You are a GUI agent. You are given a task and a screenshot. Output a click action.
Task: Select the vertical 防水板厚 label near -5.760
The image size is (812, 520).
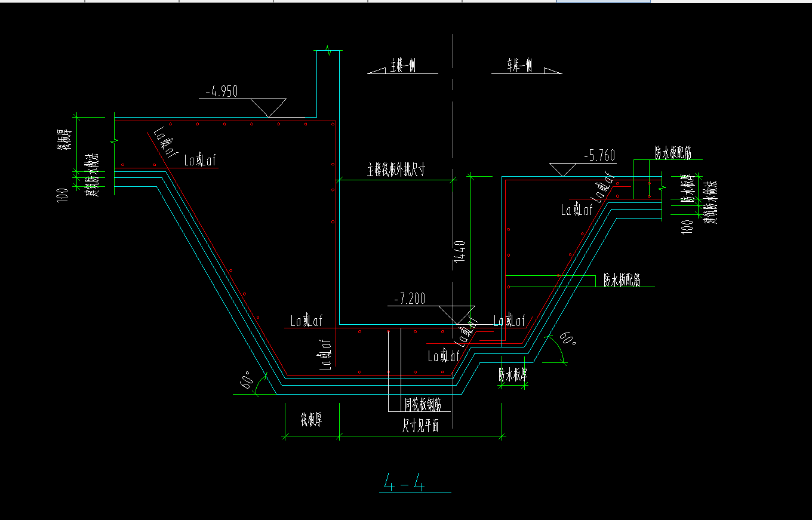[687, 189]
